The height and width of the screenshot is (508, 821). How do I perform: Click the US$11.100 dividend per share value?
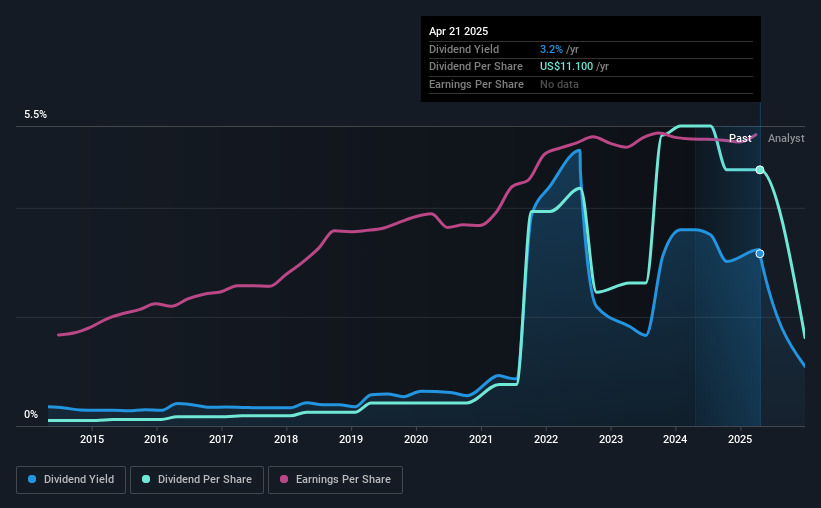(x=567, y=67)
